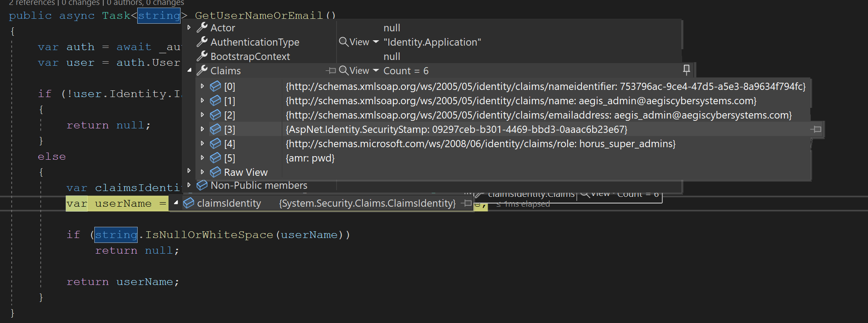This screenshot has height=323, width=868.
Task: Select the AspNet.Identity.SecurityStamp value
Action: 457,129
